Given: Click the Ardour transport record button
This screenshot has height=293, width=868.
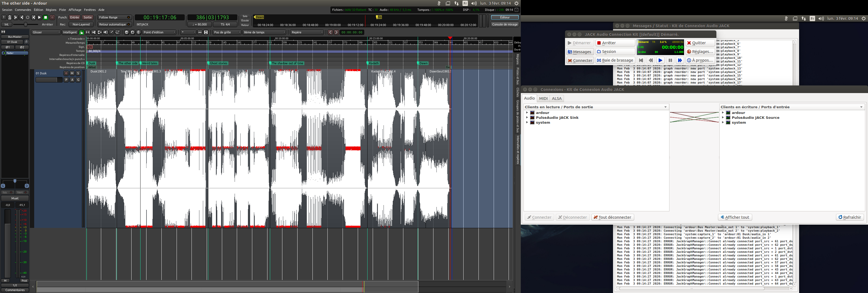Looking at the screenshot, I should pyautogui.click(x=52, y=18).
